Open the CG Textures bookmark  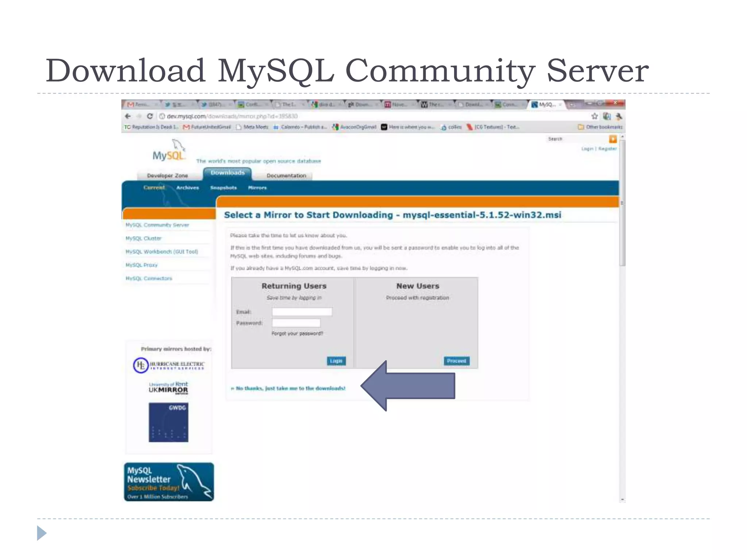493,127
